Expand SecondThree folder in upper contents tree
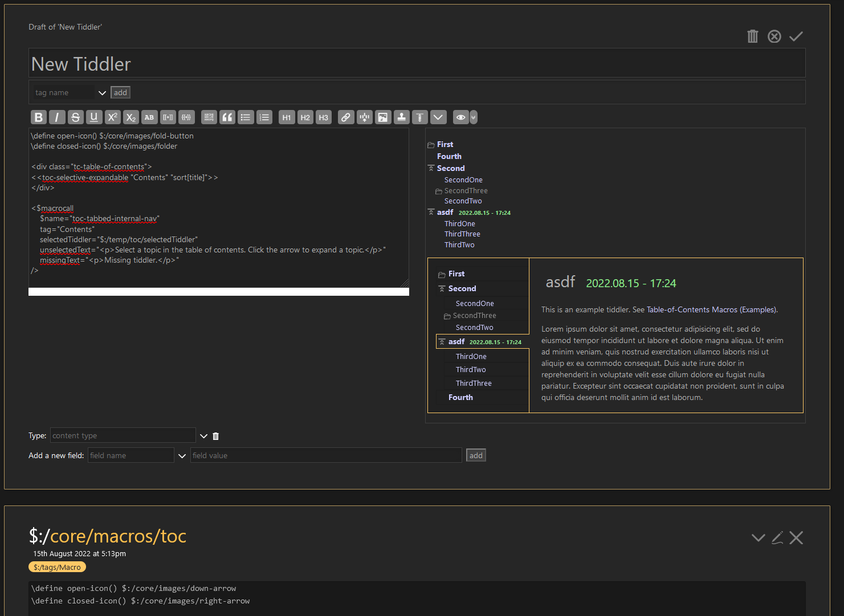This screenshot has width=844, height=616. click(x=439, y=191)
